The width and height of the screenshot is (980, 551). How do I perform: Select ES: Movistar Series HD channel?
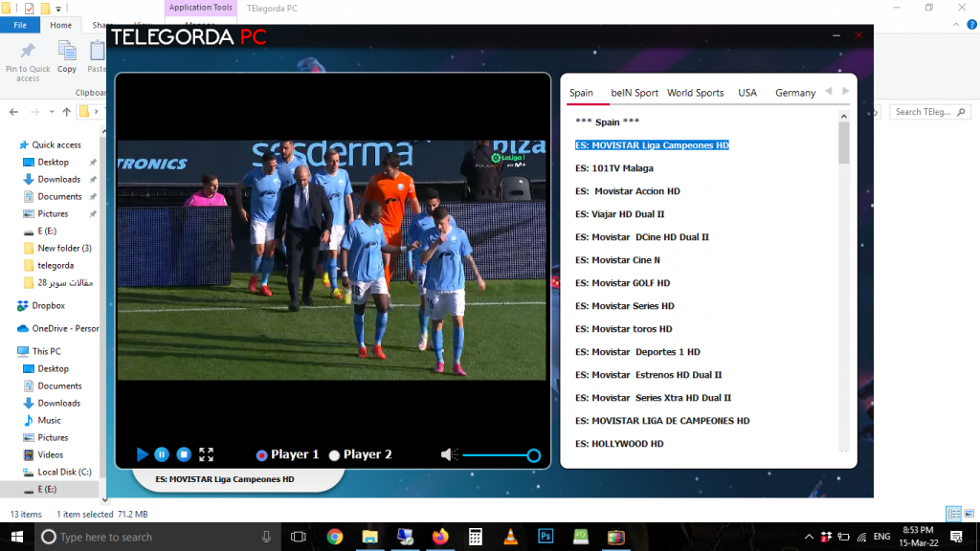click(625, 306)
